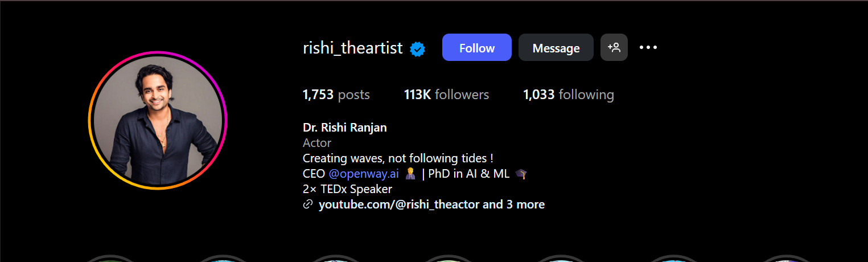Click the Dr. Rishi Ranjan display name
The height and width of the screenshot is (262, 868).
pyautogui.click(x=344, y=128)
